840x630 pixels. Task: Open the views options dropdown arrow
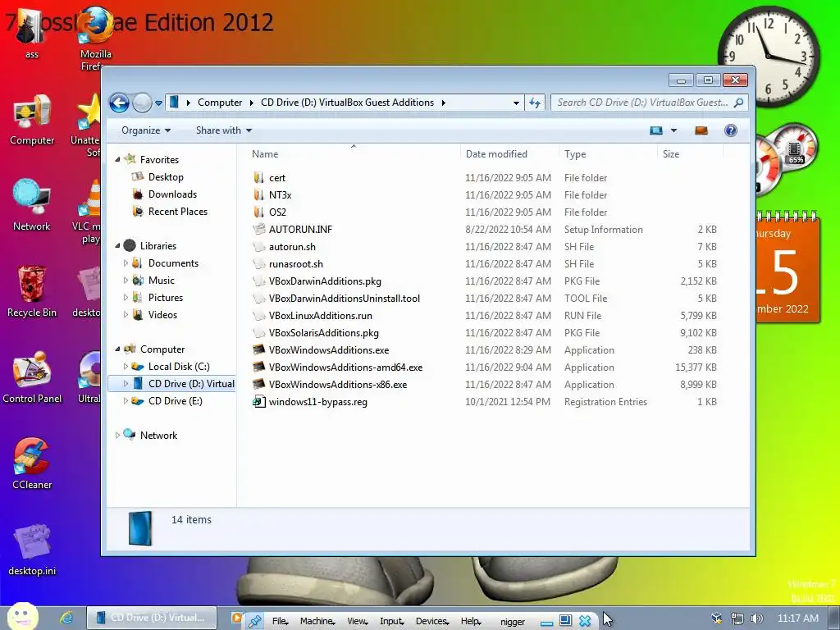[x=673, y=130]
